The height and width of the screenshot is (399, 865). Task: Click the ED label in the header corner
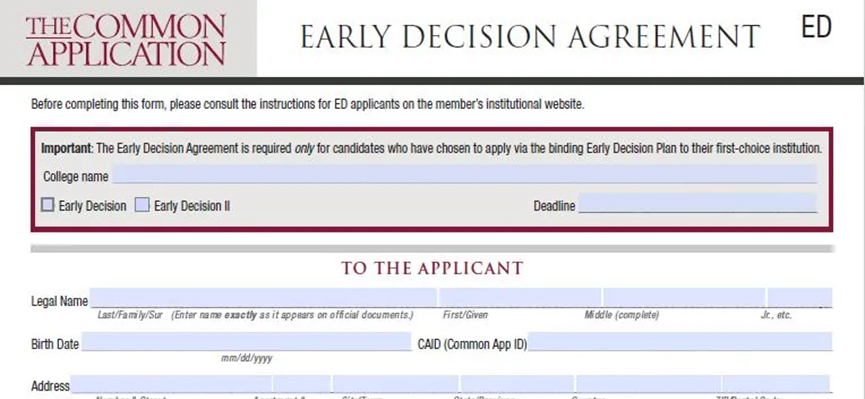(x=816, y=26)
